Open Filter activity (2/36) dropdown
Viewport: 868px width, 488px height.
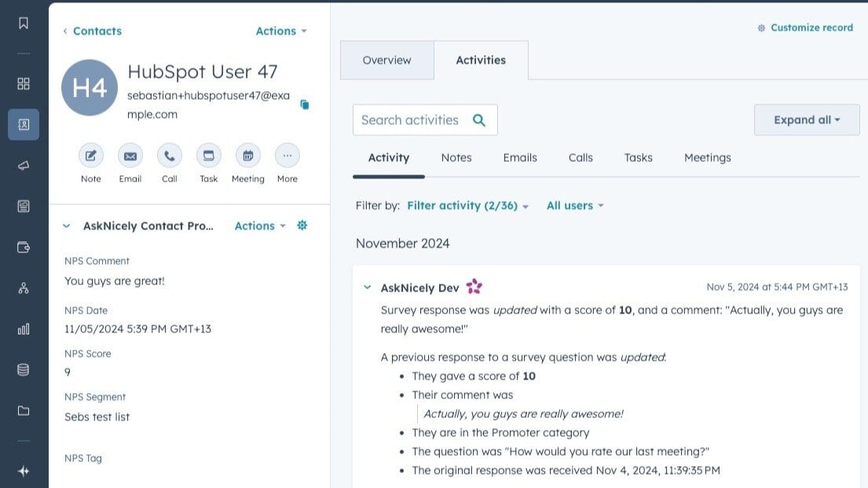467,206
